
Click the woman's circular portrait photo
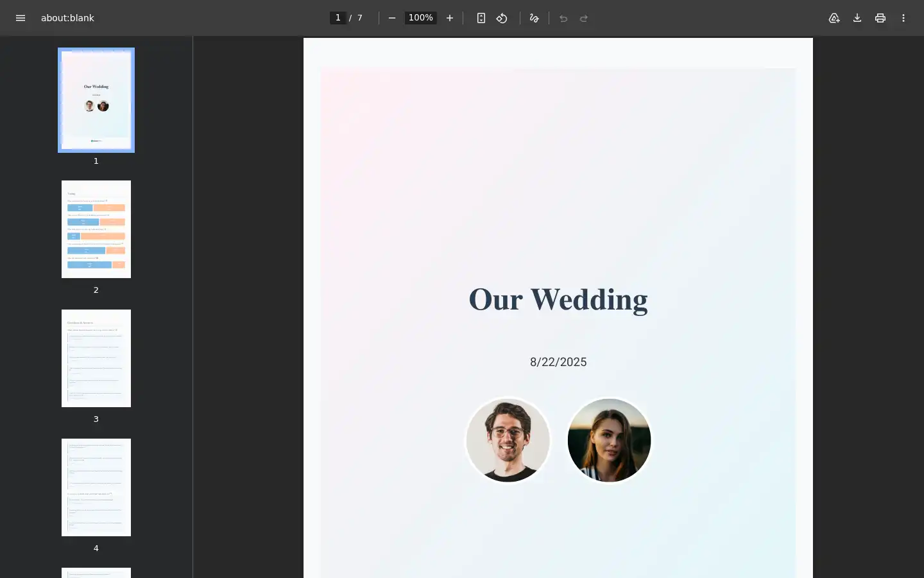tap(609, 441)
